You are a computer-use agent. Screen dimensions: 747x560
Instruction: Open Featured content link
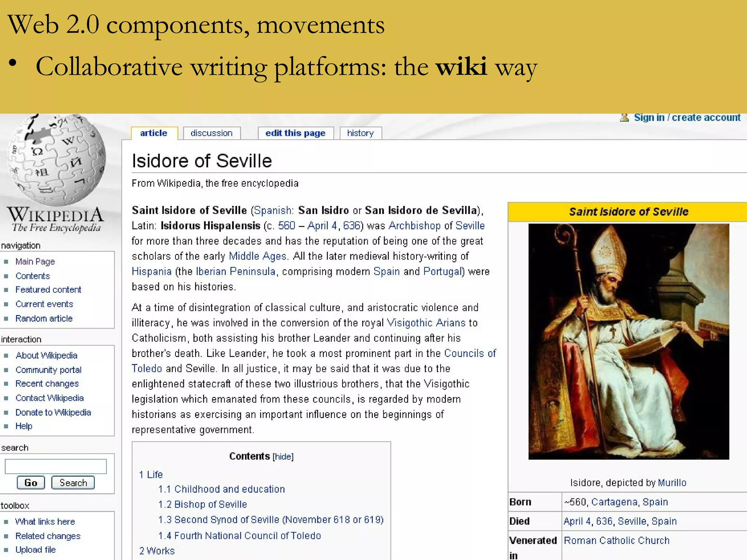point(48,289)
